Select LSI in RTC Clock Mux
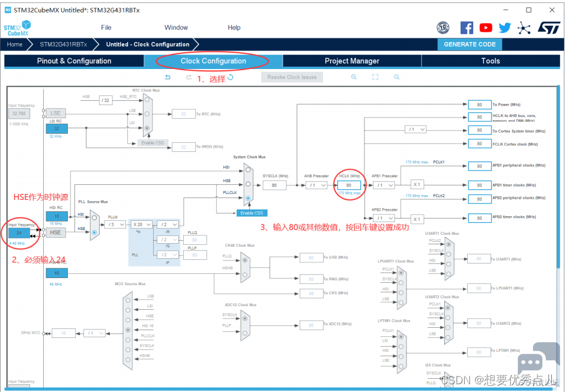Viewport: 565px width, 392px height. [147, 128]
